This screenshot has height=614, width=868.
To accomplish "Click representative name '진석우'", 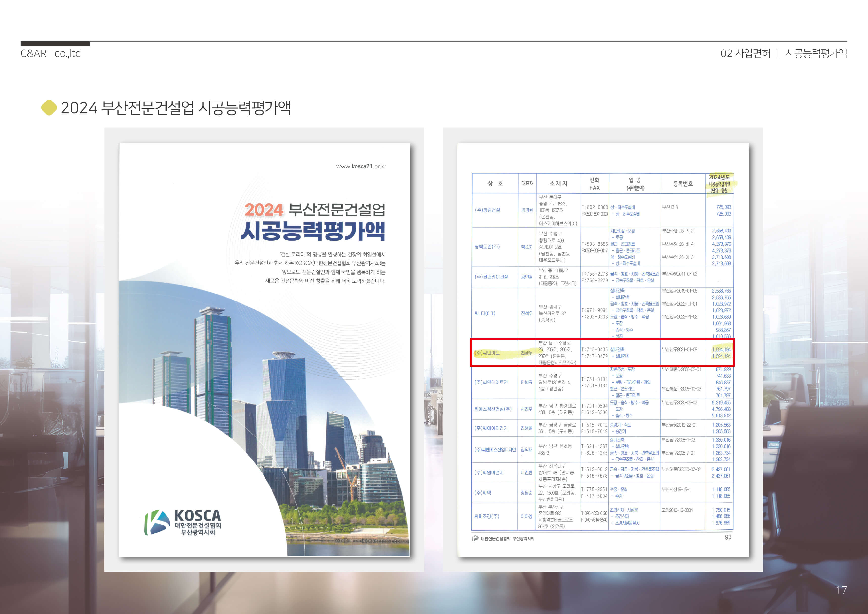I will pos(527,314).
